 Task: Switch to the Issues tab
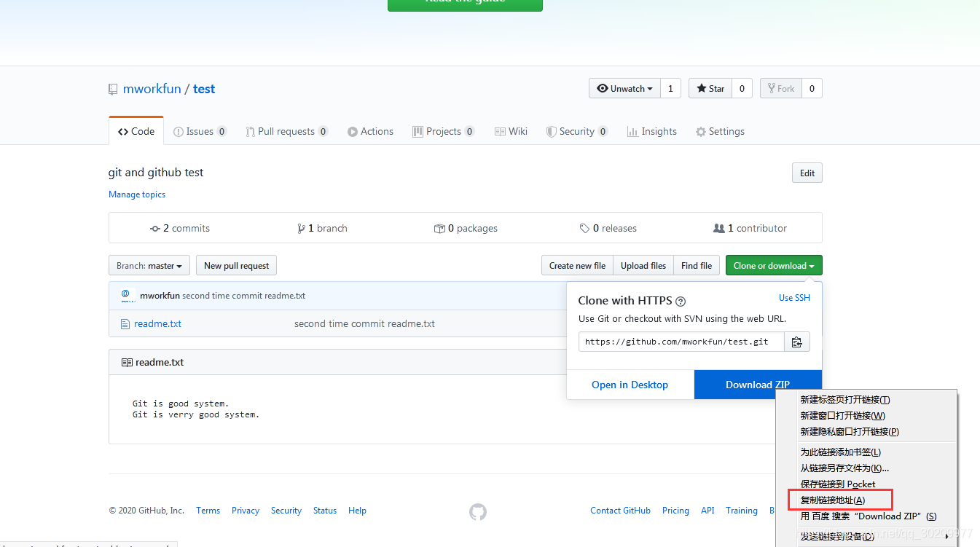point(200,132)
